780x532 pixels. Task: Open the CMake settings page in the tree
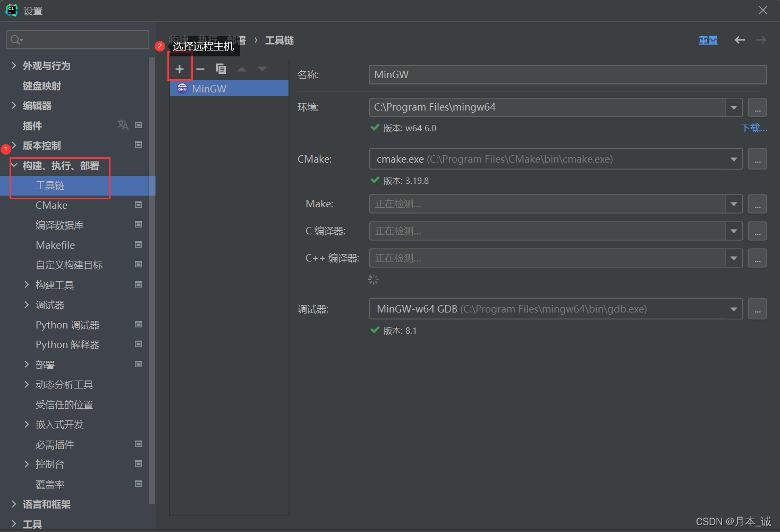click(52, 205)
